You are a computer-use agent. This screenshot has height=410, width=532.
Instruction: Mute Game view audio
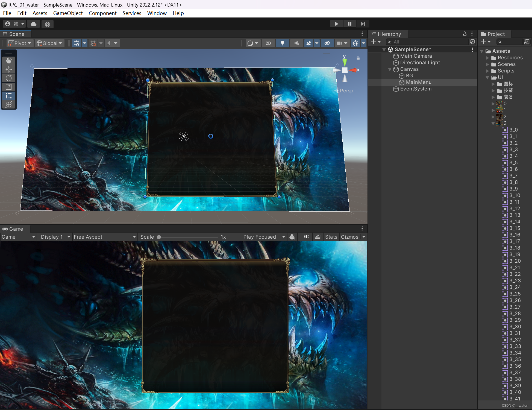pyautogui.click(x=307, y=237)
